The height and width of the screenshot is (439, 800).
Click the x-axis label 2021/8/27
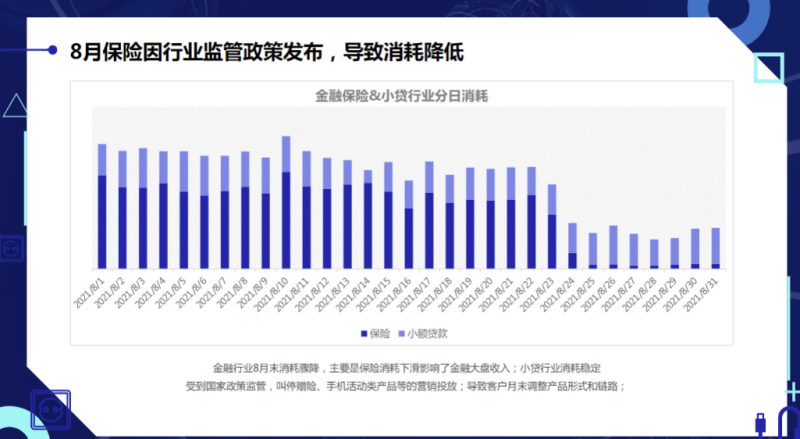(618, 295)
